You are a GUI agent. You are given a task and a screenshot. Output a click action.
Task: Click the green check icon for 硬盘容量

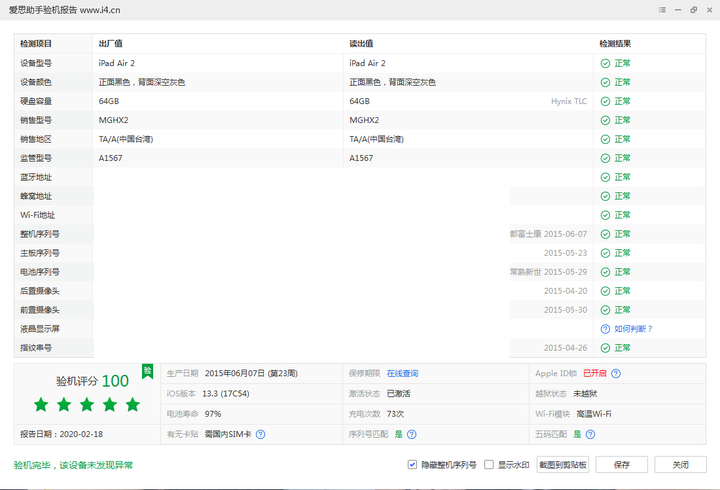coord(605,101)
